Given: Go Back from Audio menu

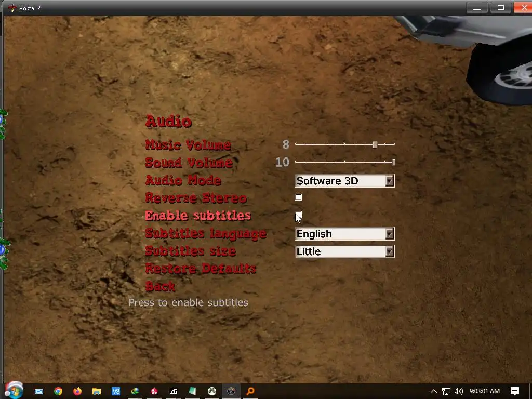Looking at the screenshot, I should pyautogui.click(x=160, y=286).
